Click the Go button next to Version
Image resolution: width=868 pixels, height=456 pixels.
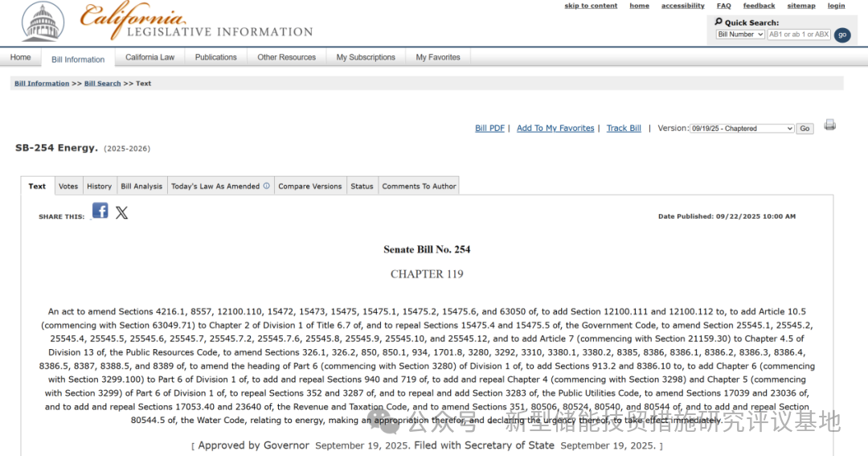click(x=805, y=129)
